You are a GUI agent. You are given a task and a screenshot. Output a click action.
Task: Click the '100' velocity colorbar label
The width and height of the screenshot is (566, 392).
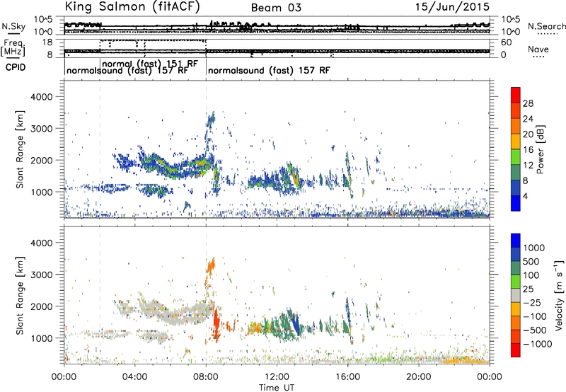(x=531, y=275)
